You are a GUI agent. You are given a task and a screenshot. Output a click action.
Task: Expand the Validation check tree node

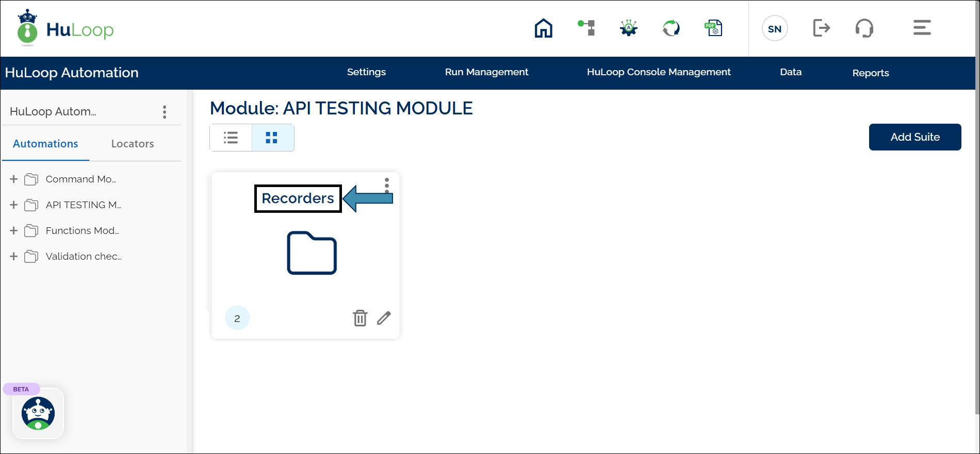(14, 256)
